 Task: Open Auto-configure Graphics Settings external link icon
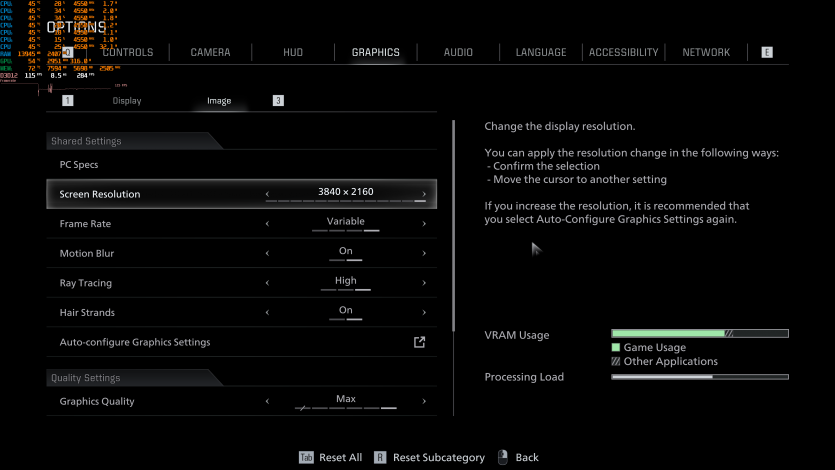tap(420, 342)
